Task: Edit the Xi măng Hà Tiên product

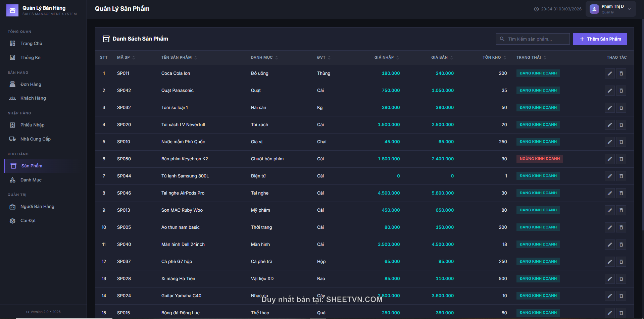Action: pyautogui.click(x=609, y=279)
